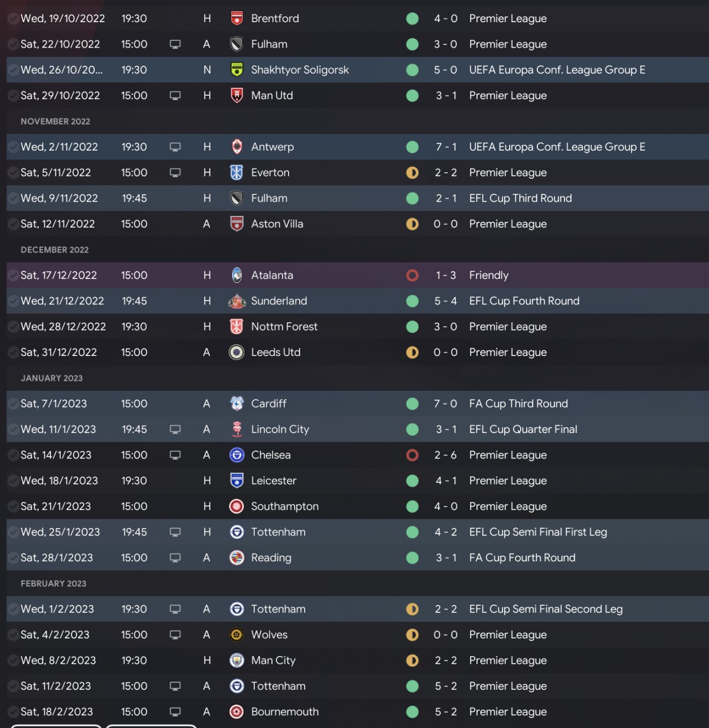
Task: Click the Sunderland club crest icon
Action: tap(237, 301)
